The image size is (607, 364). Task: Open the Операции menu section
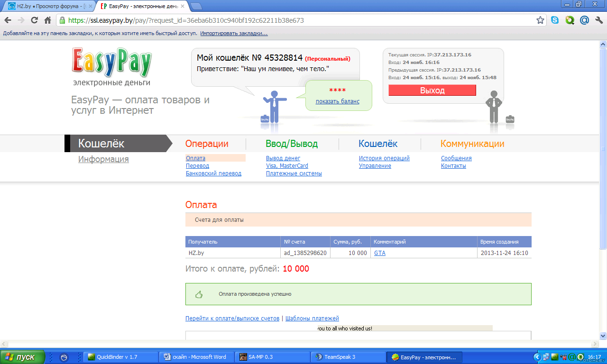point(207,144)
